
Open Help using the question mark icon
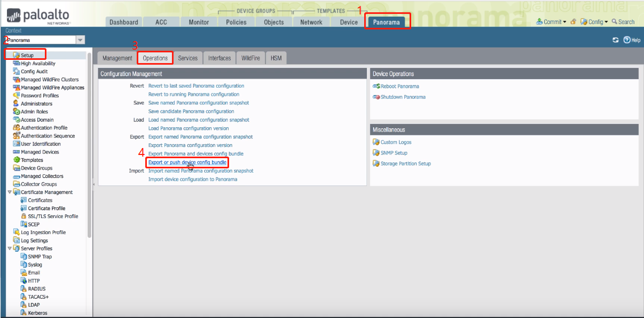click(627, 40)
